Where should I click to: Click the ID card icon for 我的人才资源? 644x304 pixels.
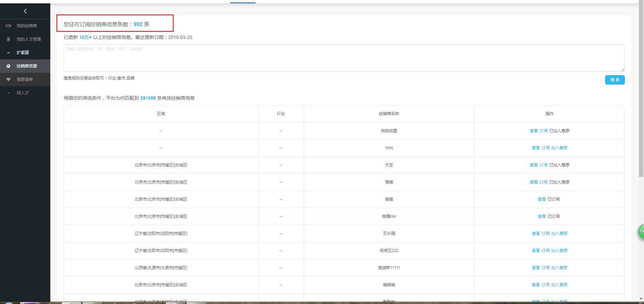tap(8, 39)
